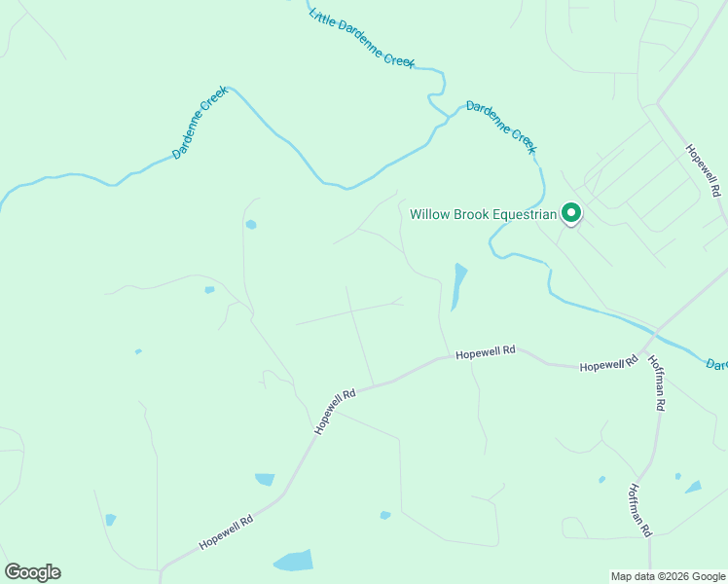The width and height of the screenshot is (728, 584).
Task: Click the lower Hoffman Rd label
Action: 640,510
